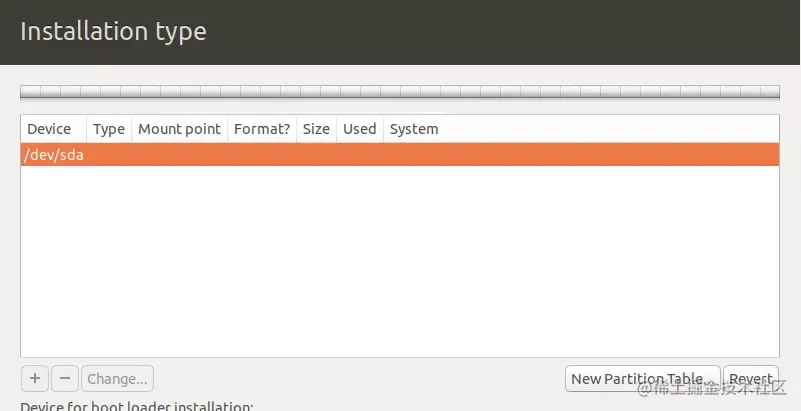
Task: Click the Type column header
Action: point(109,129)
